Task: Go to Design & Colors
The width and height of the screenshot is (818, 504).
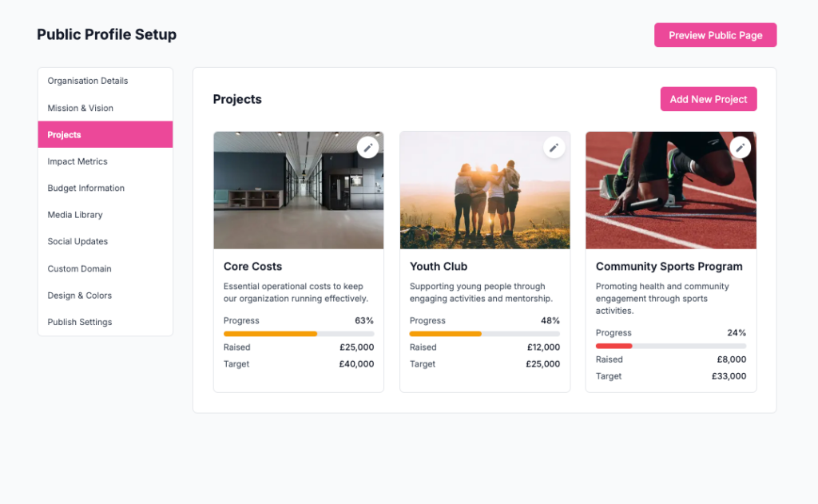Action: tap(80, 296)
